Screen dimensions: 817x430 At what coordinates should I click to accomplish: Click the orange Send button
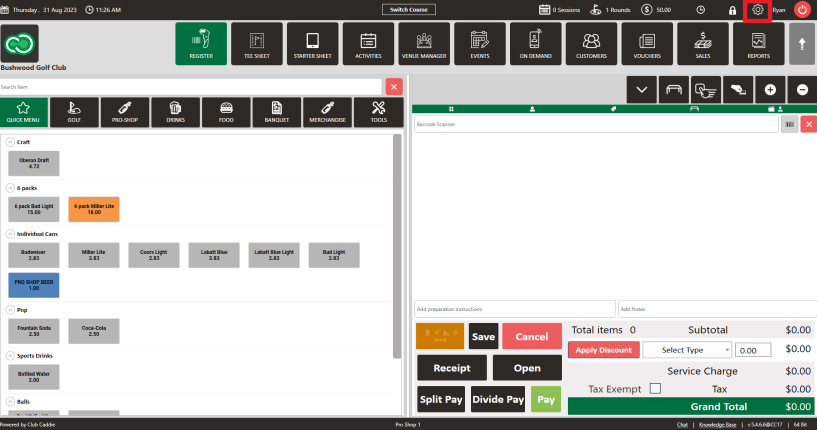pos(440,336)
